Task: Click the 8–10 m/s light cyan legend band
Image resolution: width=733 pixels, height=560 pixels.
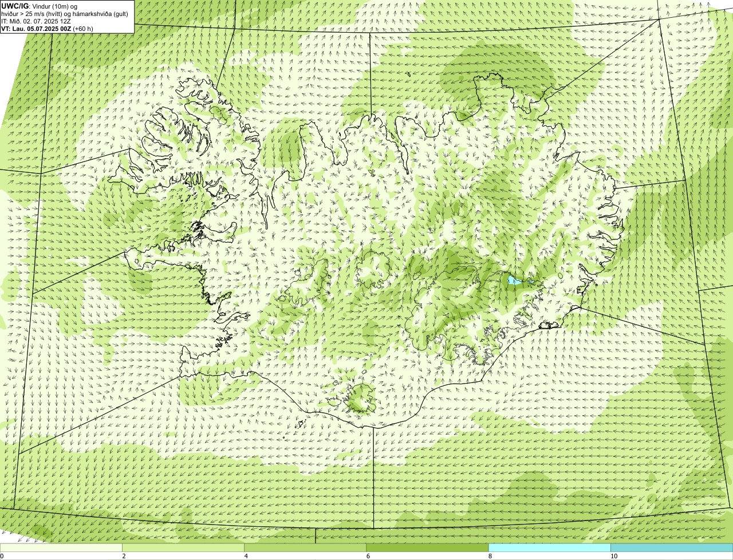Action: (x=549, y=547)
